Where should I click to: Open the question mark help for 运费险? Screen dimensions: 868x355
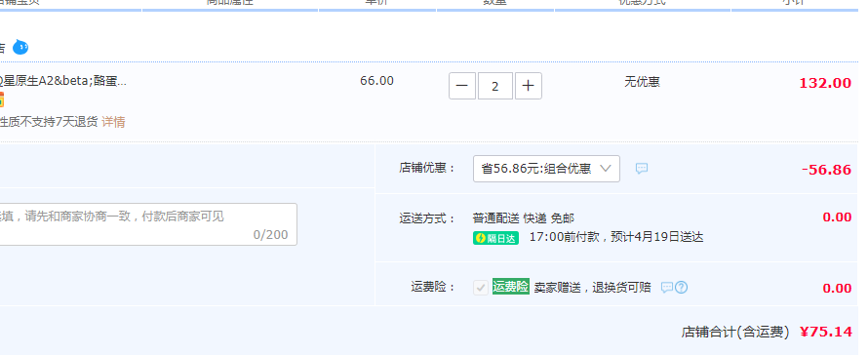(x=682, y=288)
